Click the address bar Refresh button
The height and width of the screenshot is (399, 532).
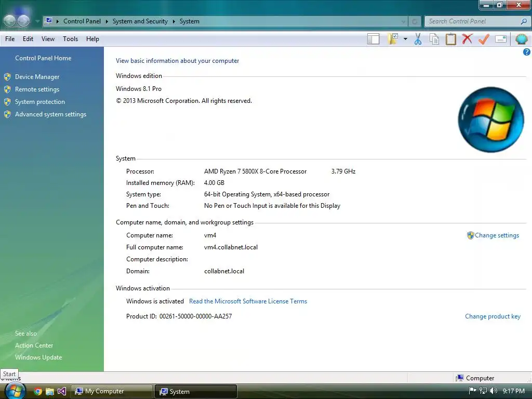[414, 21]
